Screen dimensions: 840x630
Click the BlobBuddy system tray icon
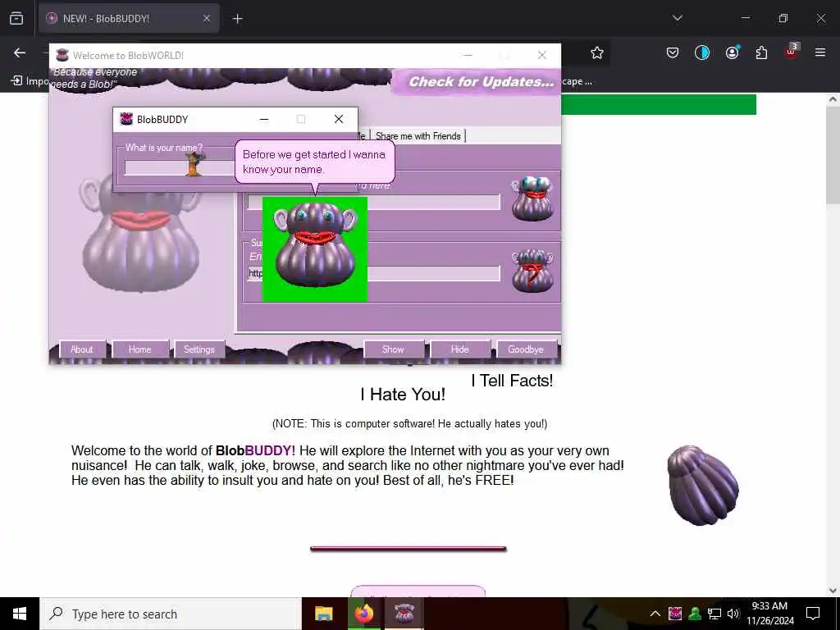675,614
